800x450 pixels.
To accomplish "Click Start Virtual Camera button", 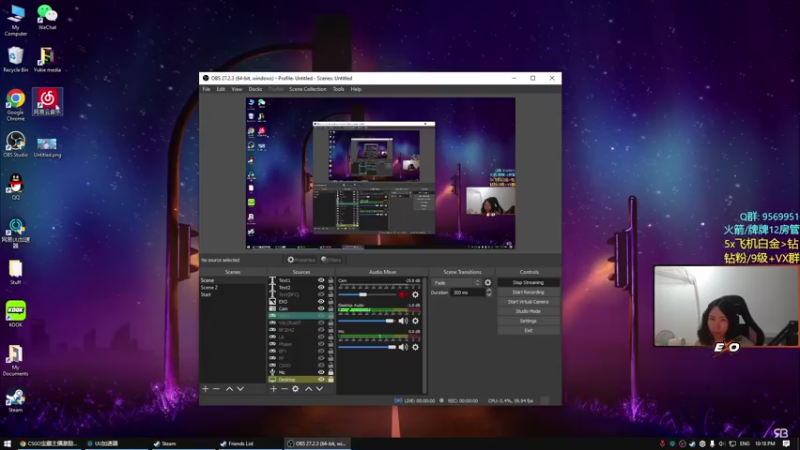I will 528,302.
